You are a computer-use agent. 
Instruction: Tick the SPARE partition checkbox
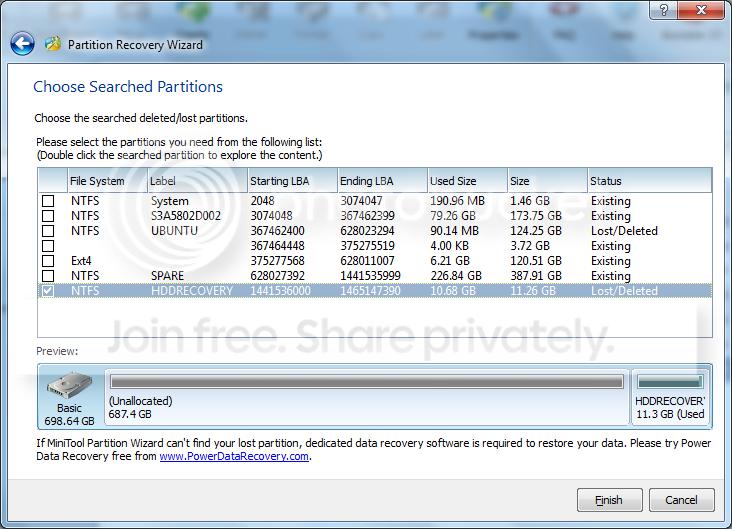click(48, 275)
